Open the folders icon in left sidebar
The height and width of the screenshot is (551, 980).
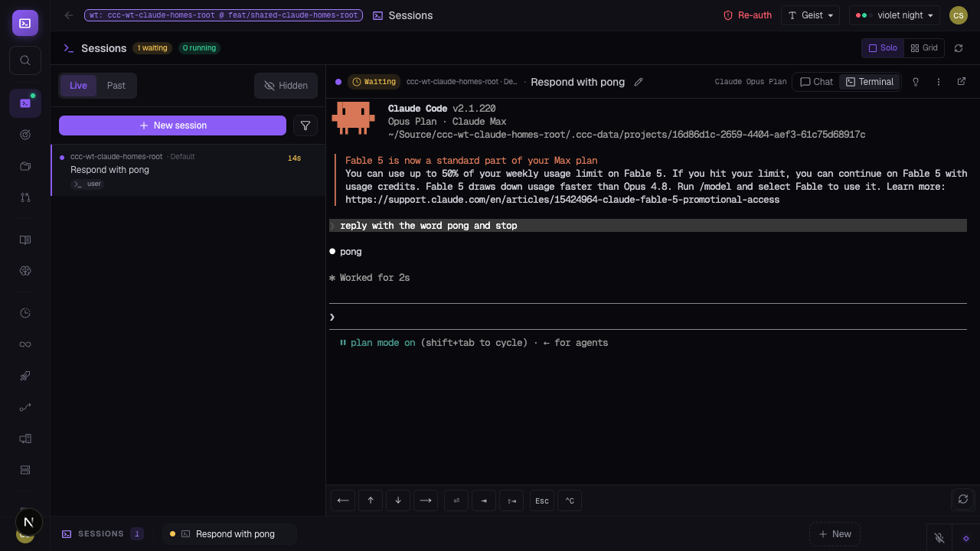click(25, 166)
